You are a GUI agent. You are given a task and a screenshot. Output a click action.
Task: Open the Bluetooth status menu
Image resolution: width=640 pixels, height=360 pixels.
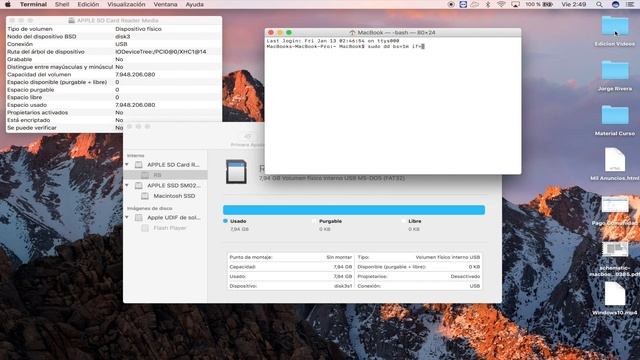(488, 4)
